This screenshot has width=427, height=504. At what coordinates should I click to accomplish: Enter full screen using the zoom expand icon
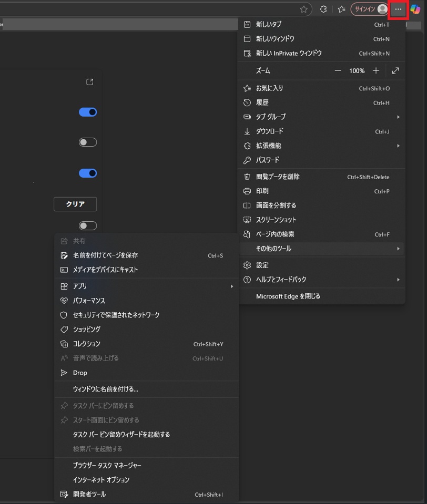(x=395, y=70)
